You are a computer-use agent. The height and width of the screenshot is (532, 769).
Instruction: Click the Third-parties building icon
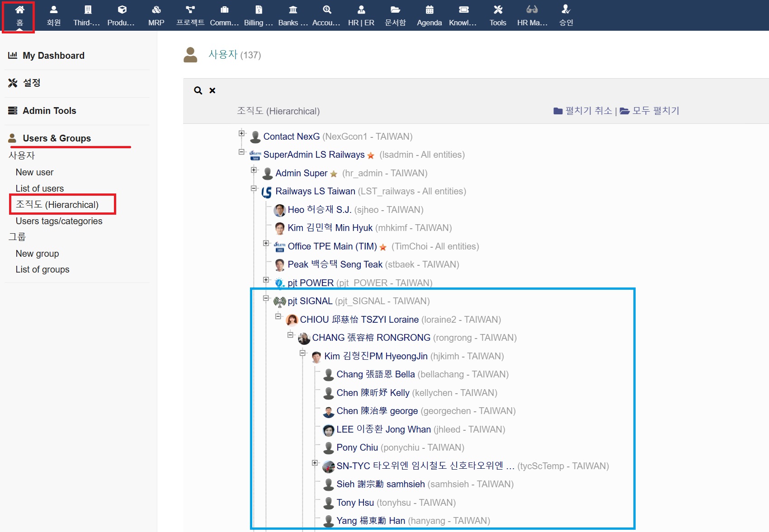tap(88, 10)
